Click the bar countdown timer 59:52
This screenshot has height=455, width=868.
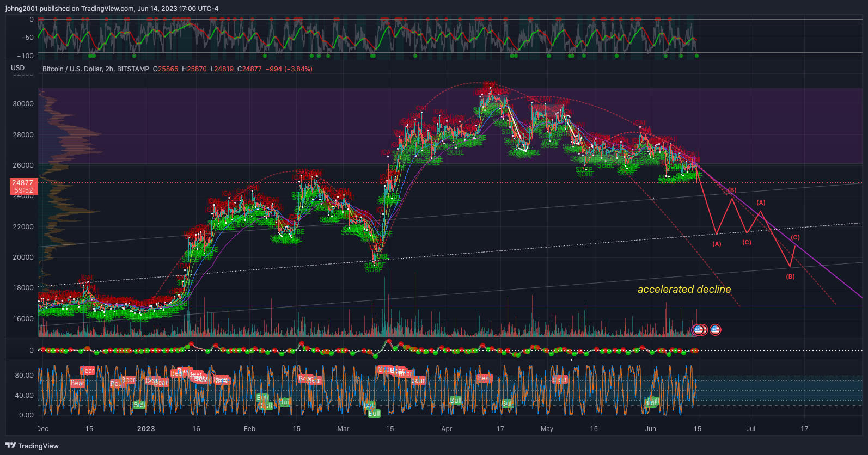(x=23, y=190)
